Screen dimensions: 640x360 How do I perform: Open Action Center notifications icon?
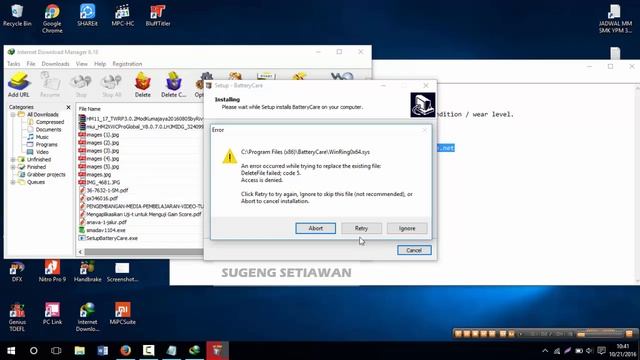point(601,351)
